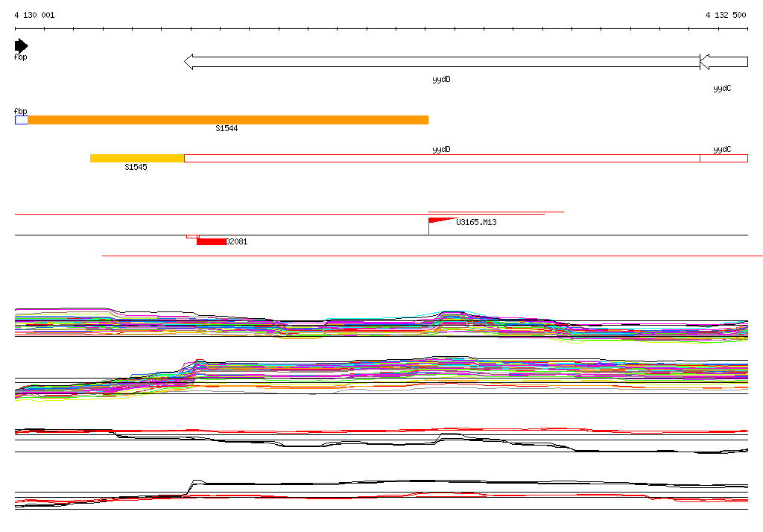Click the white yydD rectangle below S1544

[442, 158]
